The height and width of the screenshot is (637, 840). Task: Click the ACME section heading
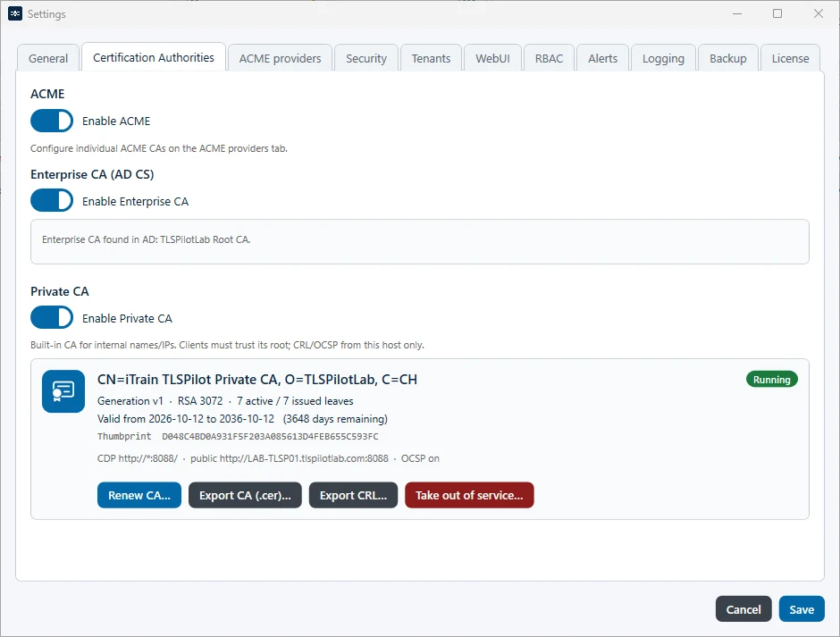(47, 94)
